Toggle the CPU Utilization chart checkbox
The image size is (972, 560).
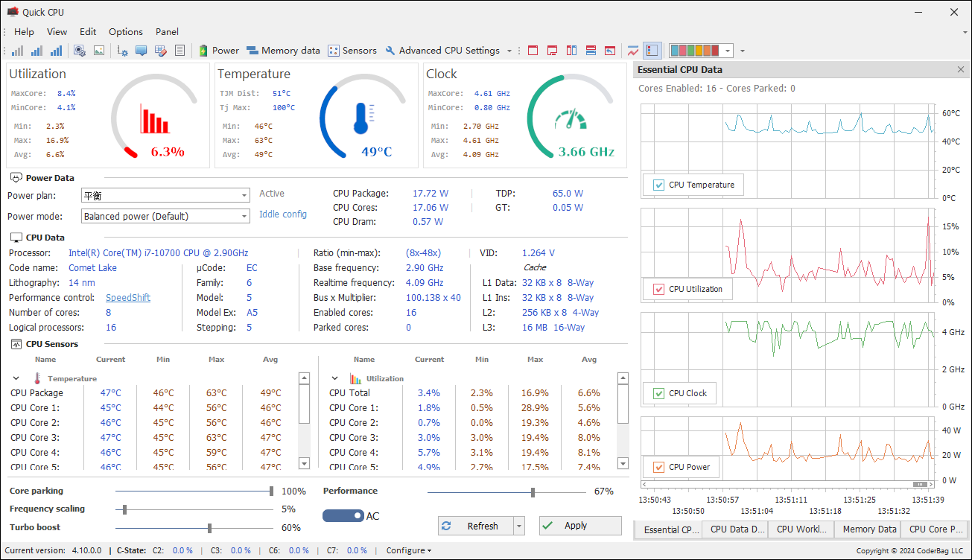pyautogui.click(x=658, y=289)
